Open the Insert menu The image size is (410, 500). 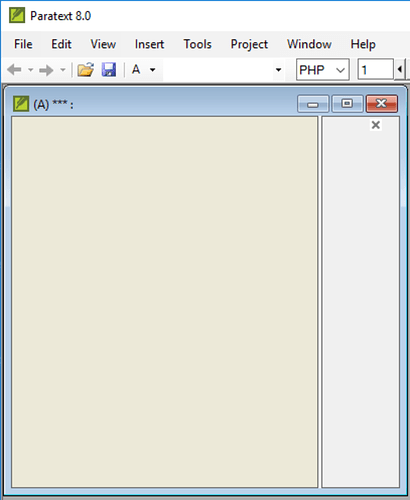click(149, 44)
